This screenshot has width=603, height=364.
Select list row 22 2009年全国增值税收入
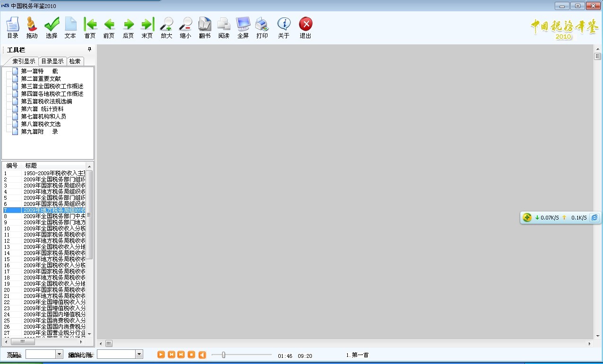click(44, 302)
